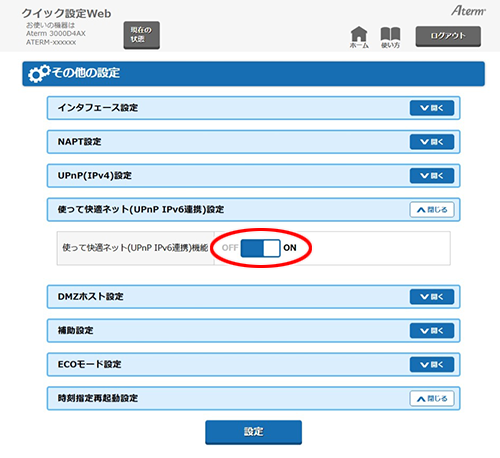Open the 現在の状態 current status button
Viewport: 500px width, 458px height.
pyautogui.click(x=141, y=35)
